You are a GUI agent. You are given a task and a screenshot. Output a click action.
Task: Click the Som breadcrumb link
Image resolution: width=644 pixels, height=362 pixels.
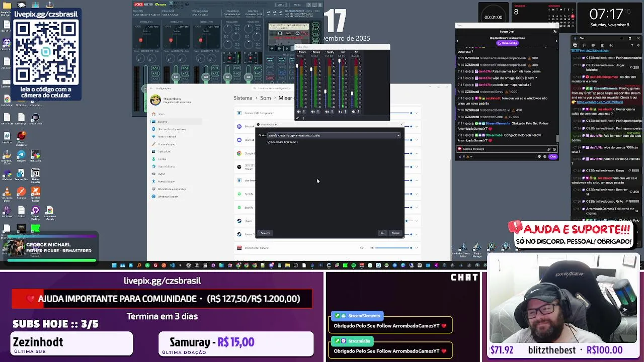coord(265,98)
